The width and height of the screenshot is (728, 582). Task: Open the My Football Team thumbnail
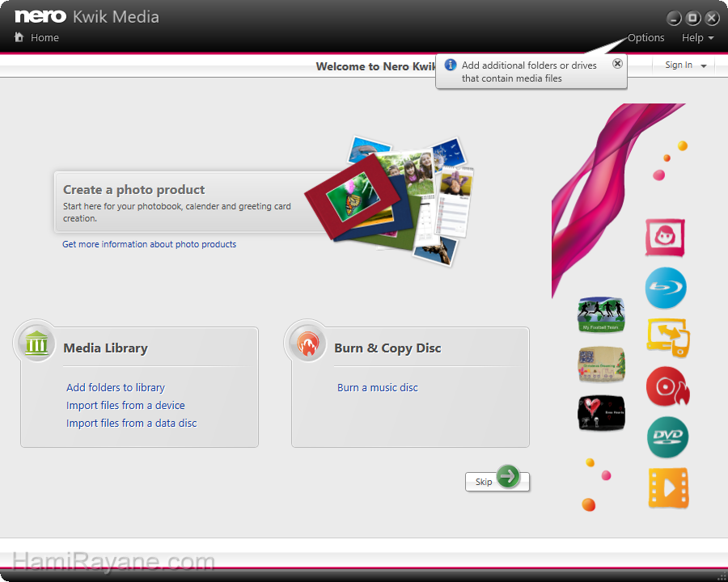(601, 315)
